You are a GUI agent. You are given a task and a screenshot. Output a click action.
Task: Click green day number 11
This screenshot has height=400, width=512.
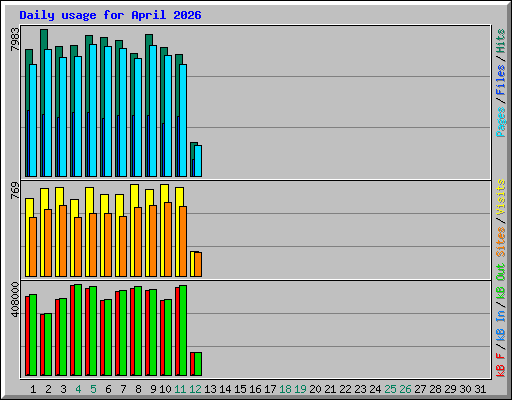(x=180, y=389)
